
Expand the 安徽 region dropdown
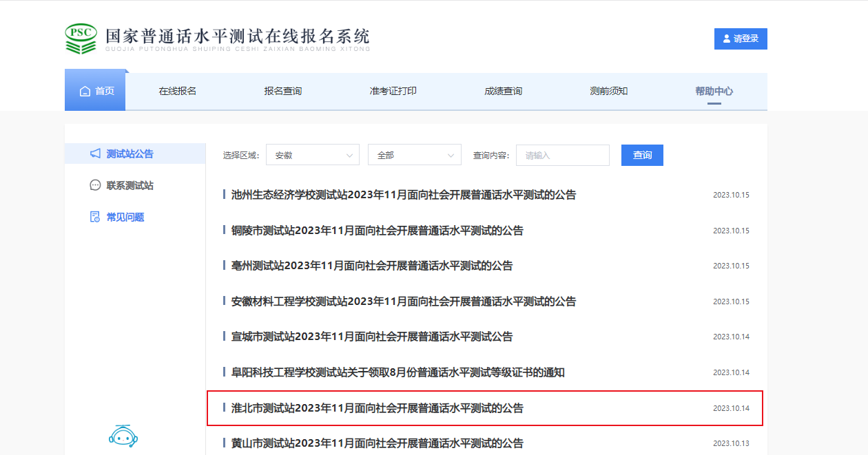[312, 156]
